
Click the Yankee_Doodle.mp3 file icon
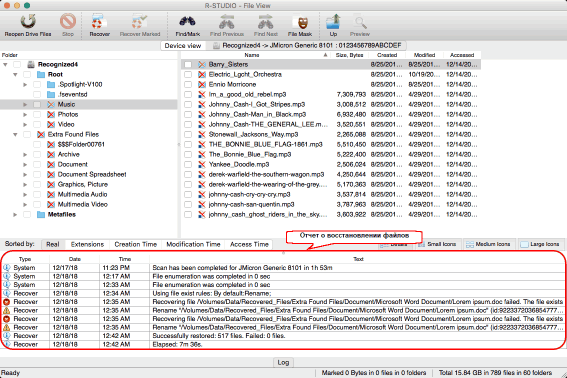click(x=202, y=165)
